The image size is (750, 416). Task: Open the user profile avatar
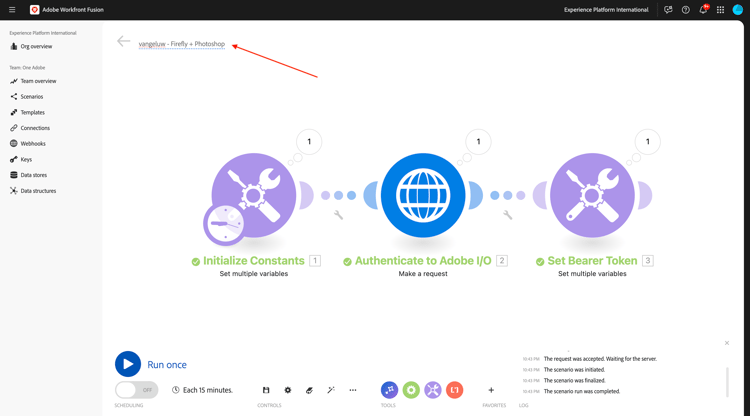tap(738, 10)
